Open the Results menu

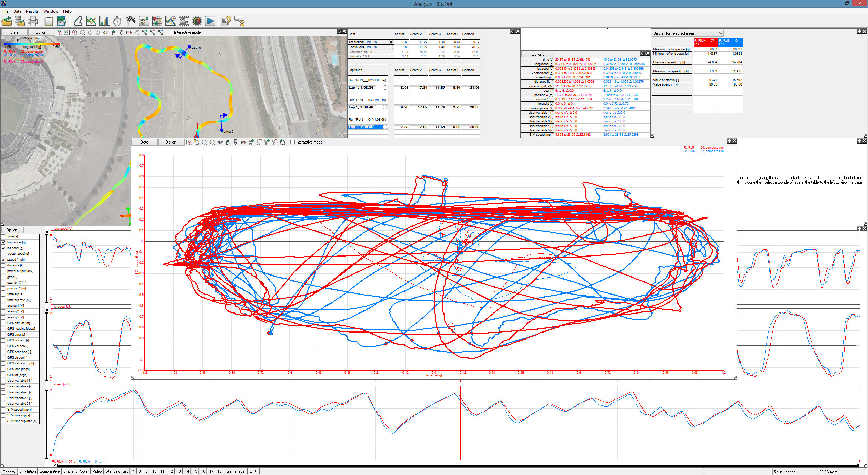coord(32,11)
